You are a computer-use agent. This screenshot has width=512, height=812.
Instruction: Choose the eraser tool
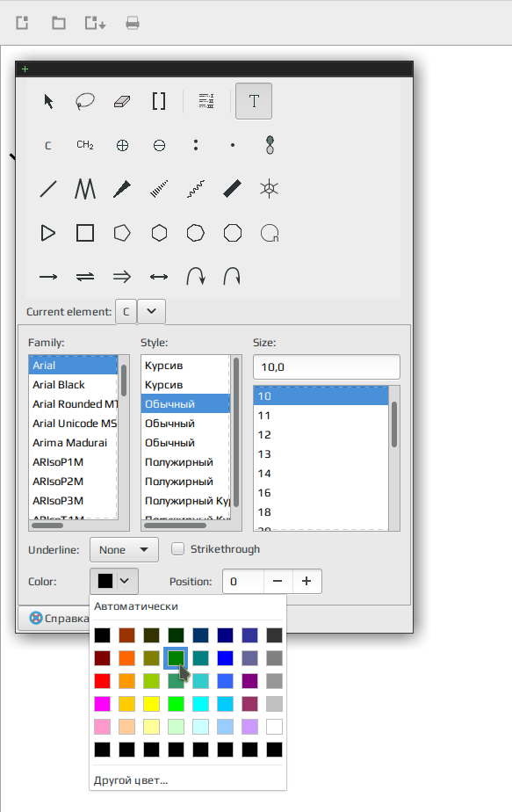tap(122, 101)
